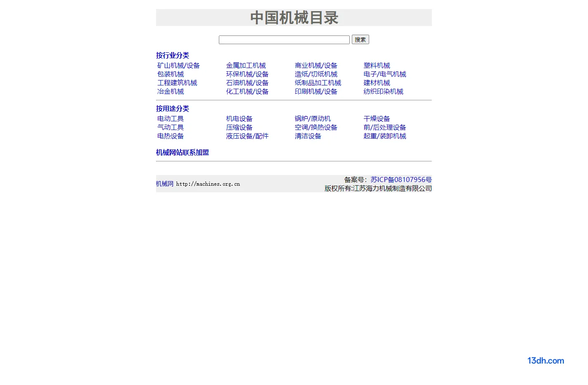The width and height of the screenshot is (588, 385).
Task: Open 塑料机械 category
Action: (377, 66)
